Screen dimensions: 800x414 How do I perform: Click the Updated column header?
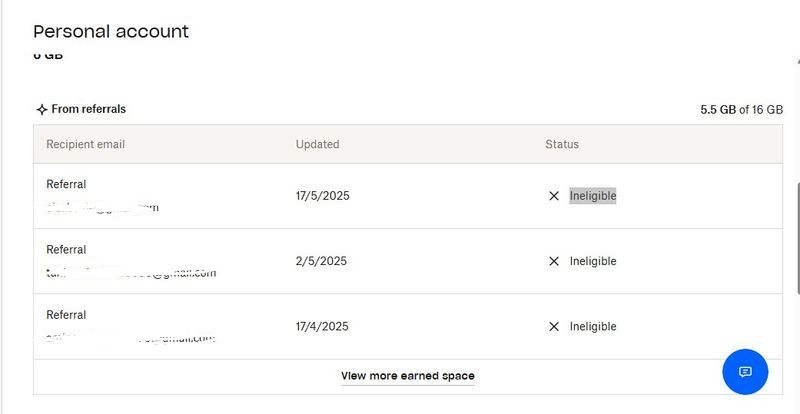pyautogui.click(x=317, y=144)
